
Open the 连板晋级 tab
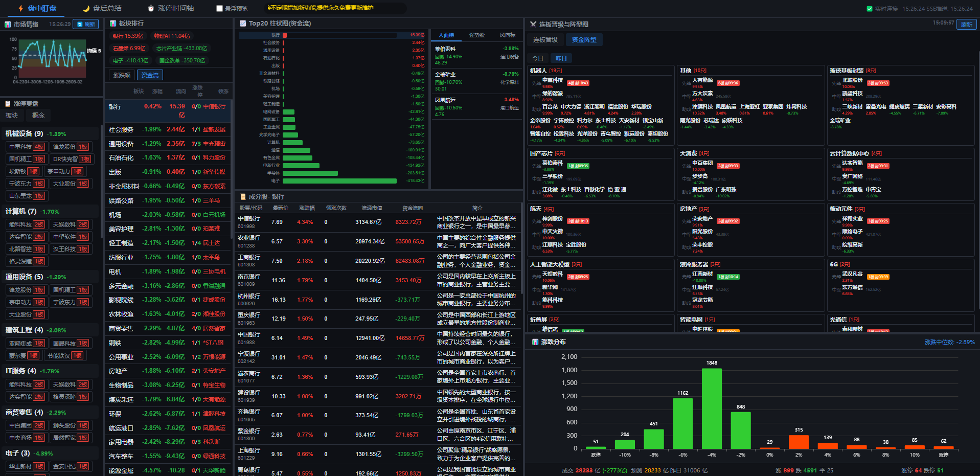545,40
